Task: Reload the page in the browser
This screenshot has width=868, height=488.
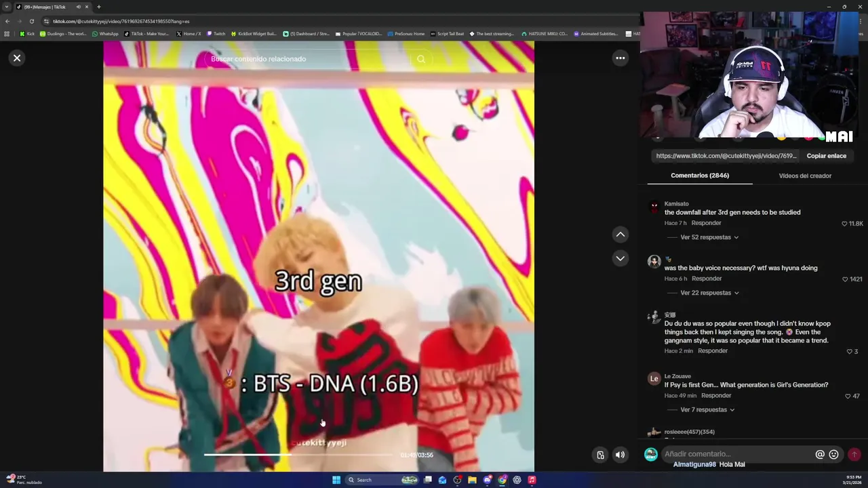Action: pos(31,21)
